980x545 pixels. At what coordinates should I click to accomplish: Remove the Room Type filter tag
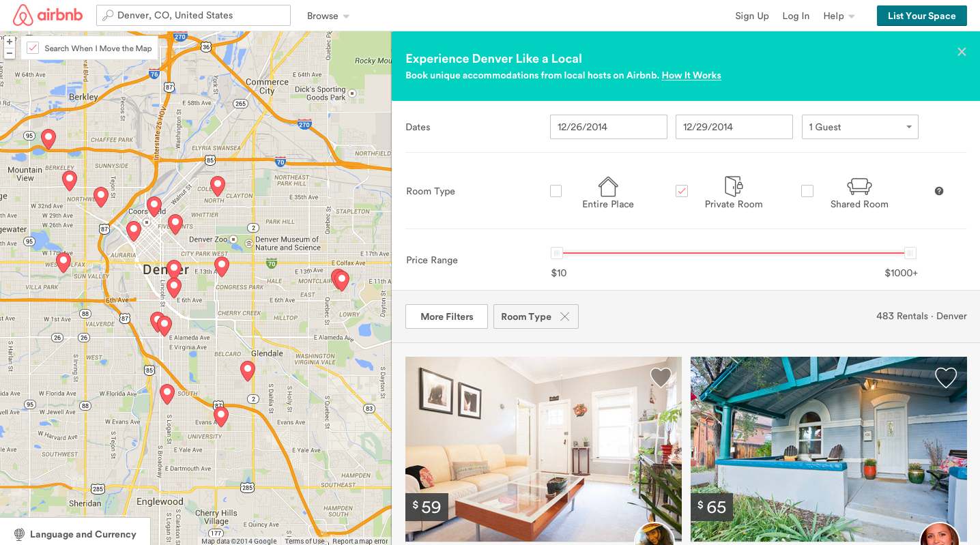click(x=564, y=316)
